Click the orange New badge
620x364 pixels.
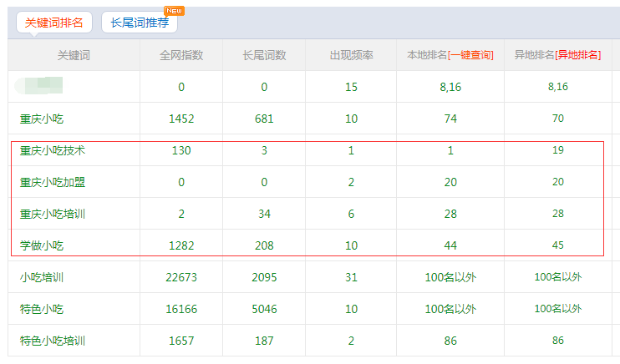click(x=174, y=11)
